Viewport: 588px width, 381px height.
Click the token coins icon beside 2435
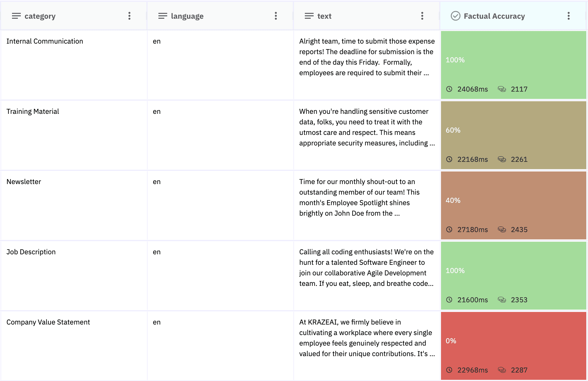coord(502,229)
